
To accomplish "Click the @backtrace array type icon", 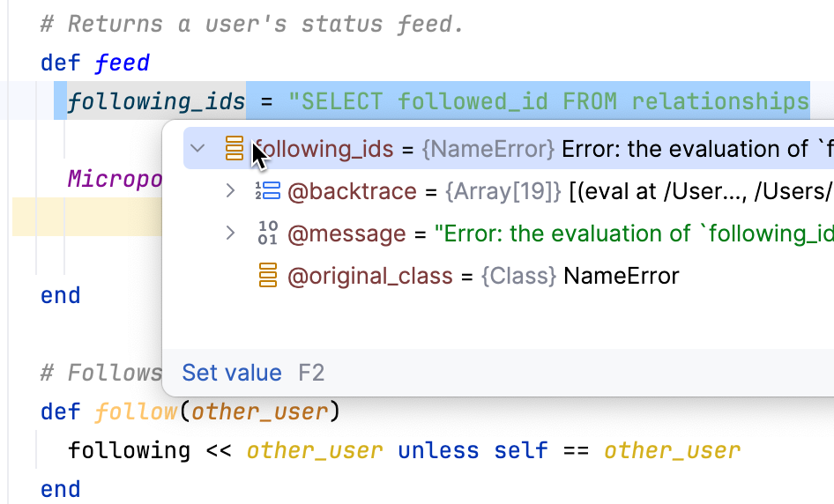I will [267, 191].
